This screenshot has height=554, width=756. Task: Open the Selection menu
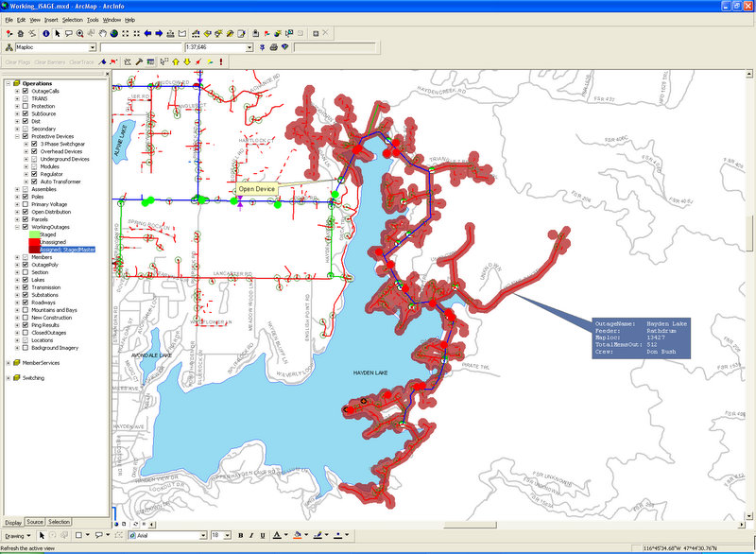click(73, 19)
